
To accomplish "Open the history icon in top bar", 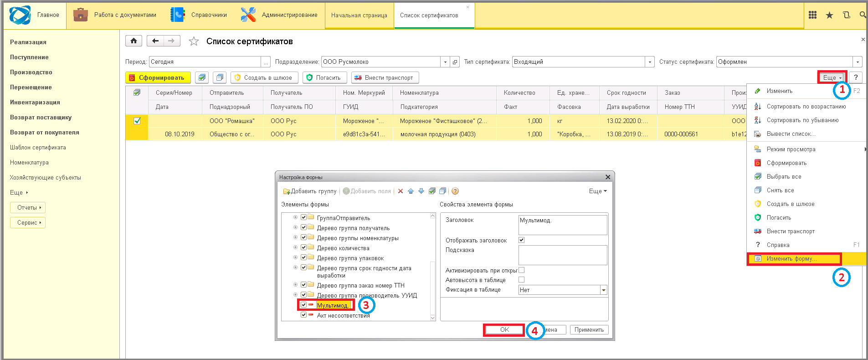I will tap(847, 15).
